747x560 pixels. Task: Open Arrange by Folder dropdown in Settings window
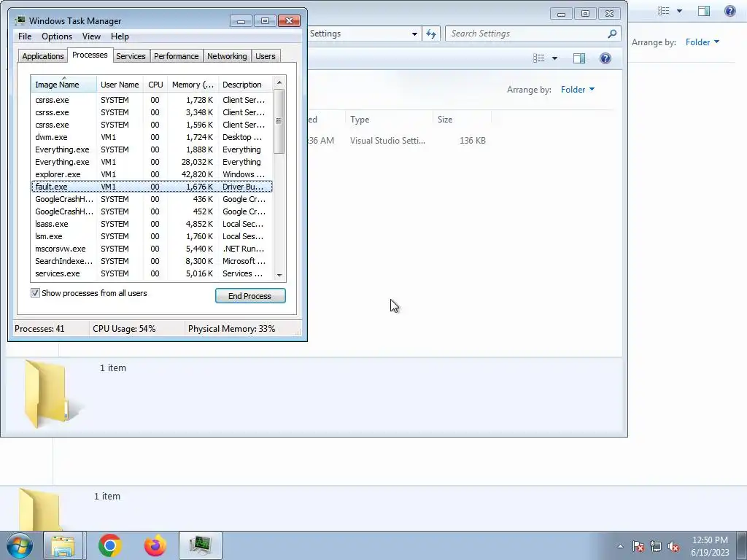coord(578,90)
